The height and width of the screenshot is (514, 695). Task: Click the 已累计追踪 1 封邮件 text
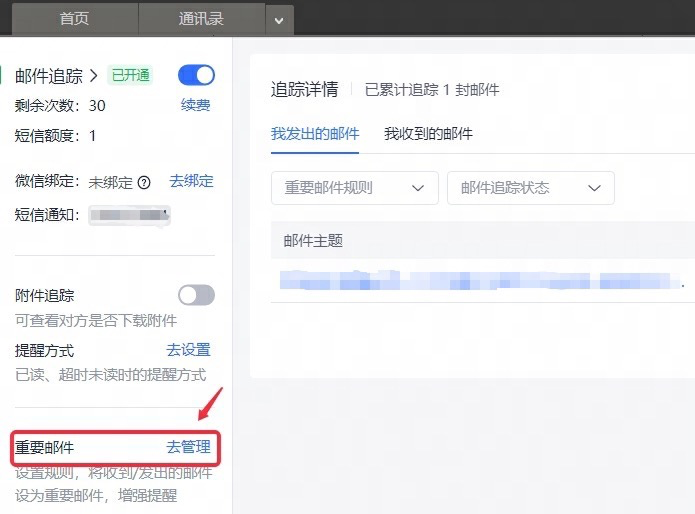432,90
